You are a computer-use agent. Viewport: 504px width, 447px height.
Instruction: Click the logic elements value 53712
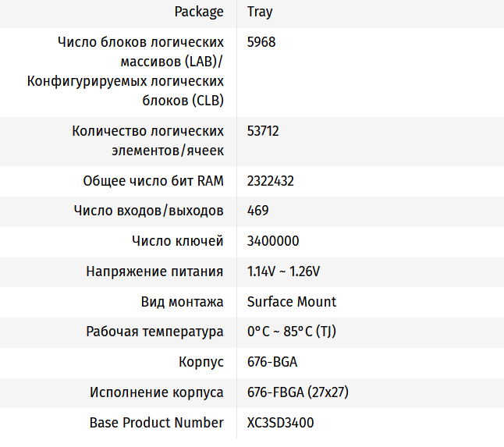(x=263, y=131)
